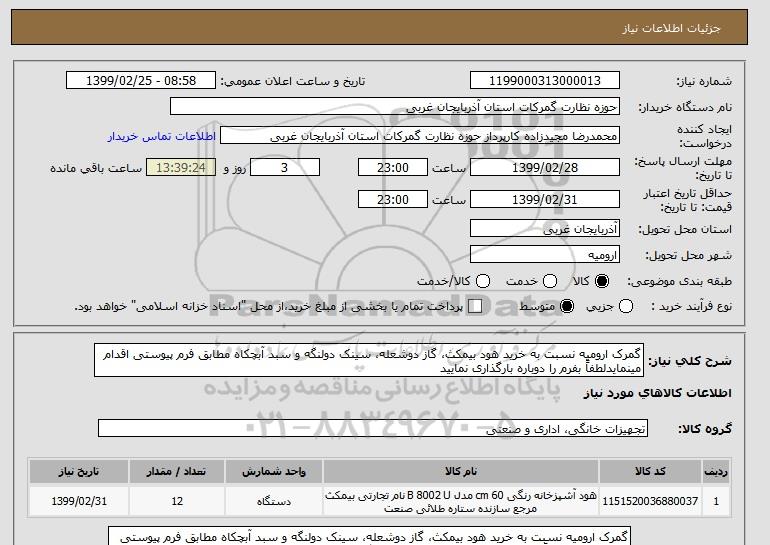The image size is (770, 545).
Task: Click the کد کالا column header
Action: pos(650,471)
